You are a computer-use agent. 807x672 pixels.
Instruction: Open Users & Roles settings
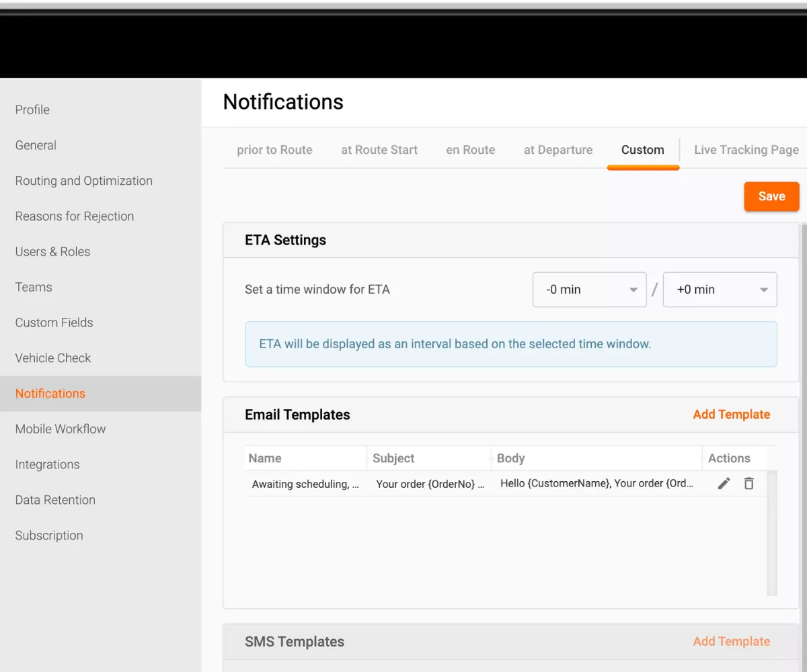(100, 252)
